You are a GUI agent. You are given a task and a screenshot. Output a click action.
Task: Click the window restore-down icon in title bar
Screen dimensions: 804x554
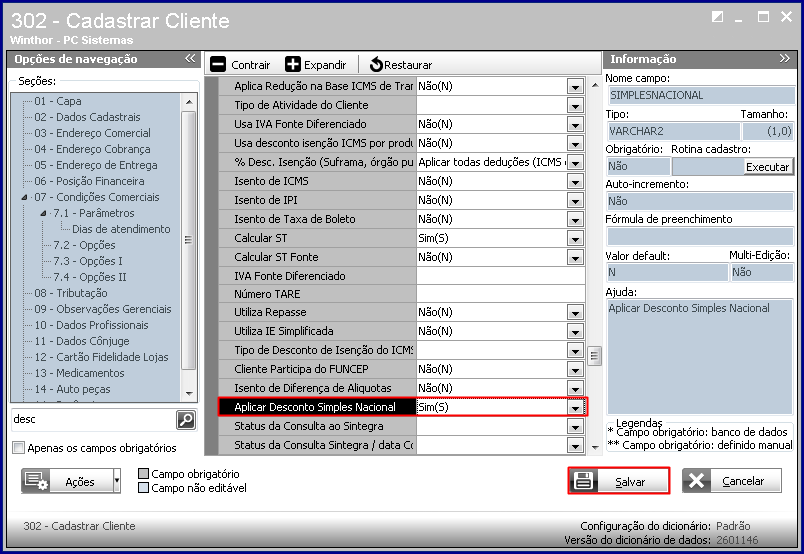[x=718, y=17]
